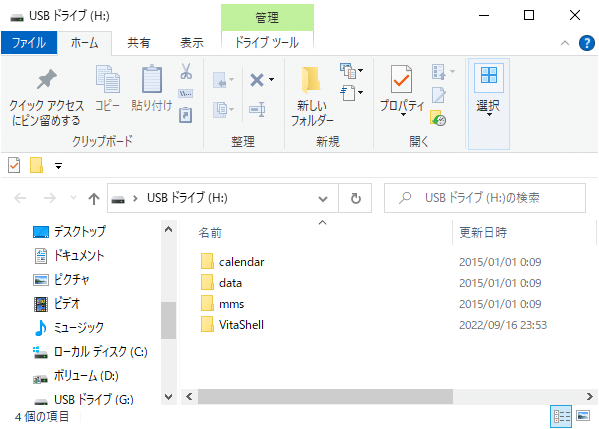Go up one folder level
Screen dimensions: 599x429
click(x=94, y=198)
